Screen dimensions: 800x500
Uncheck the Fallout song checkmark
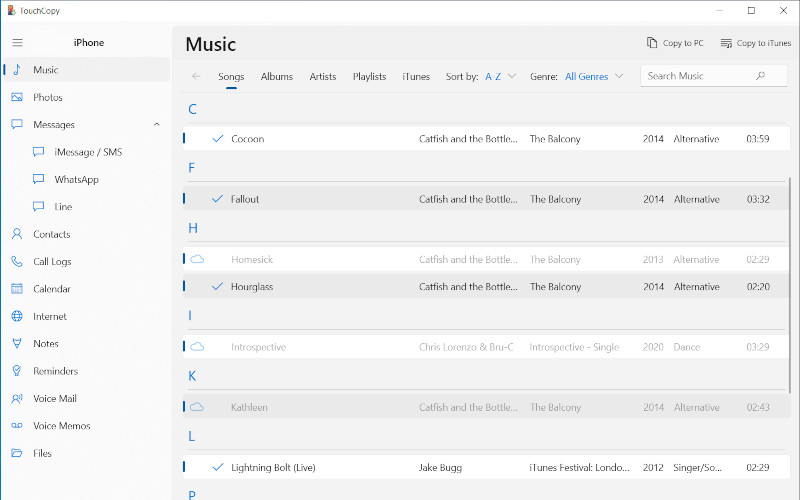pyautogui.click(x=218, y=198)
